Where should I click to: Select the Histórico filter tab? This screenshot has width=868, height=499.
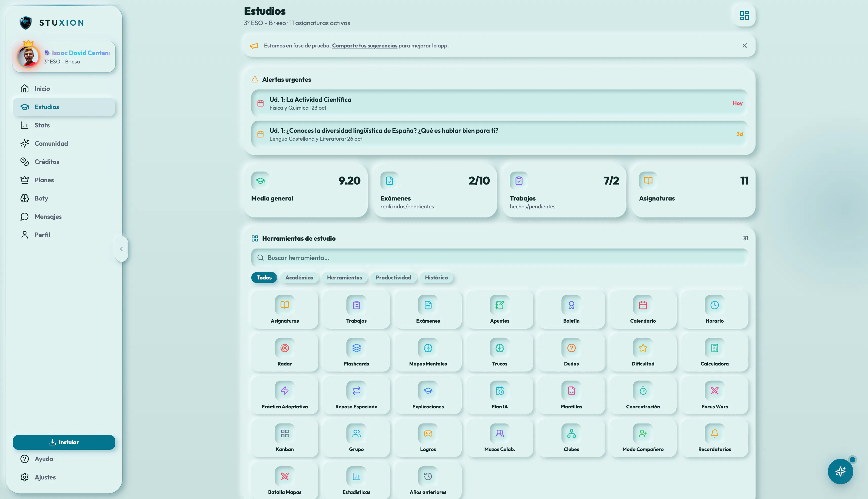point(436,278)
